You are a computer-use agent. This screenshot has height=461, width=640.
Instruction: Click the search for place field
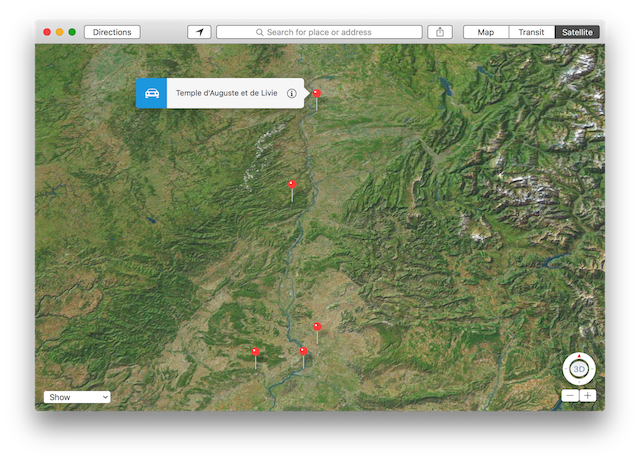click(x=319, y=32)
